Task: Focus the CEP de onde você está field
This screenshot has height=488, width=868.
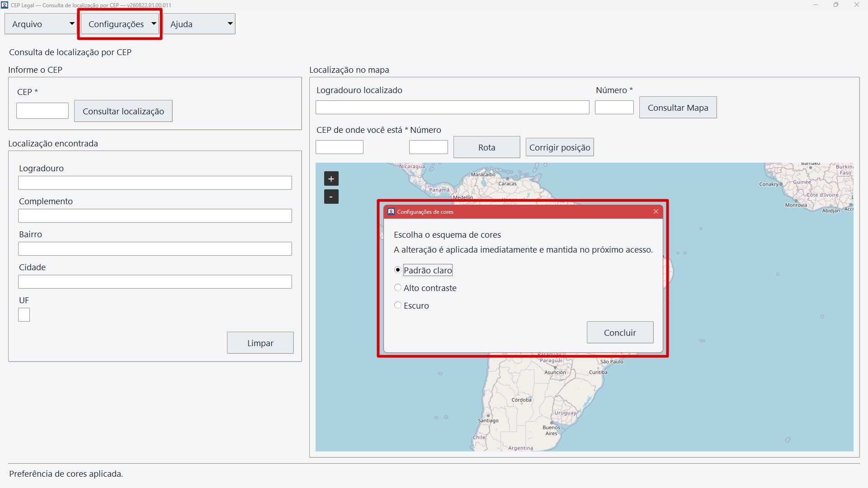Action: pos(340,147)
